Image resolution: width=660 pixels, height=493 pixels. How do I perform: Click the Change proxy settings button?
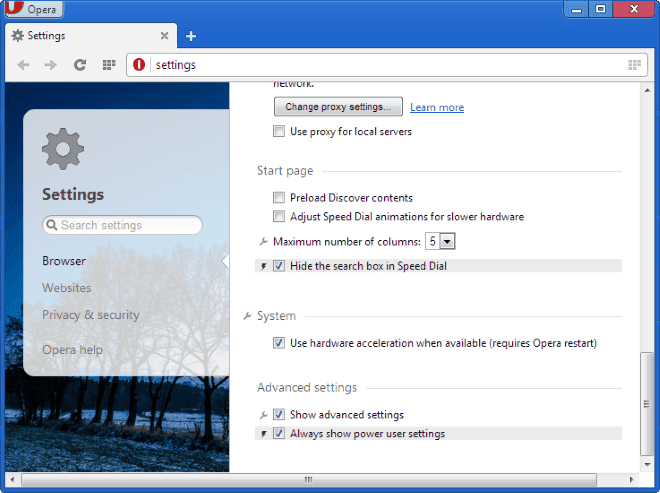click(x=338, y=107)
